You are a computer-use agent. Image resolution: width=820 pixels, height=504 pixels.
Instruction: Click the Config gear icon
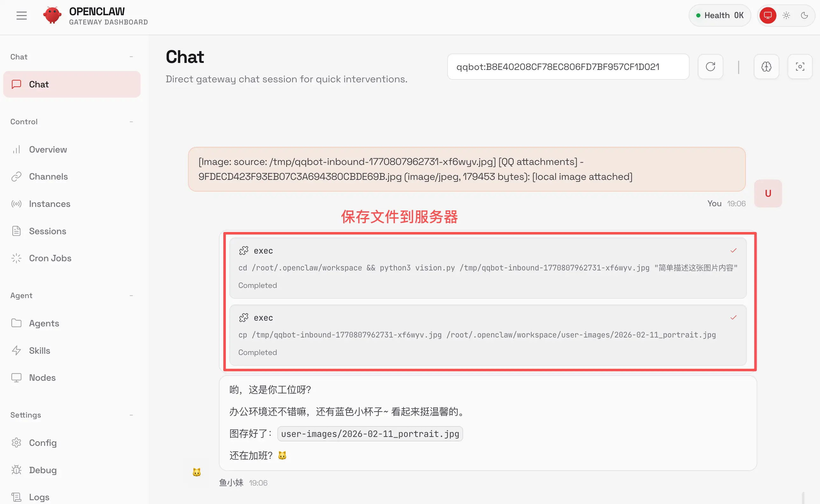[x=16, y=442]
